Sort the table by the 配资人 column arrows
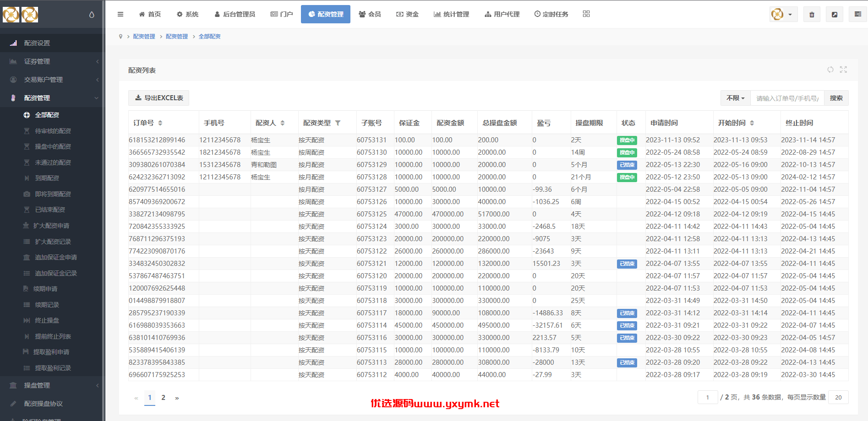868x421 pixels. point(283,123)
